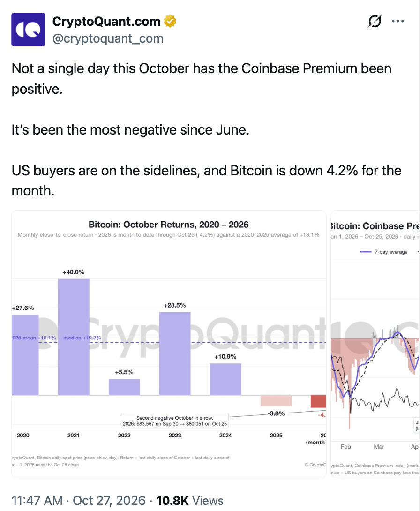Click the 11:47 AM Oct 27 timestamp
420x511 pixels.
coord(79,500)
